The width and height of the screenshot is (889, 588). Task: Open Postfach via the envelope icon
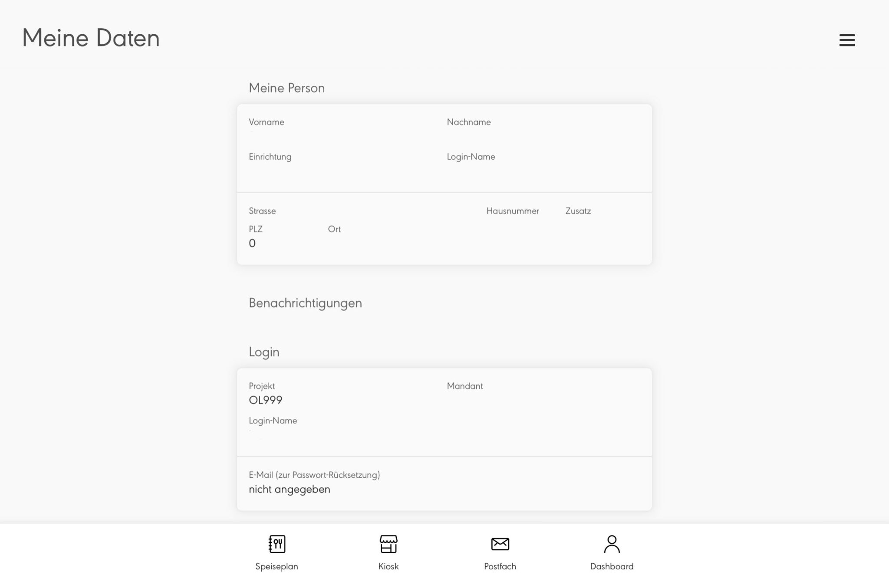(x=500, y=543)
